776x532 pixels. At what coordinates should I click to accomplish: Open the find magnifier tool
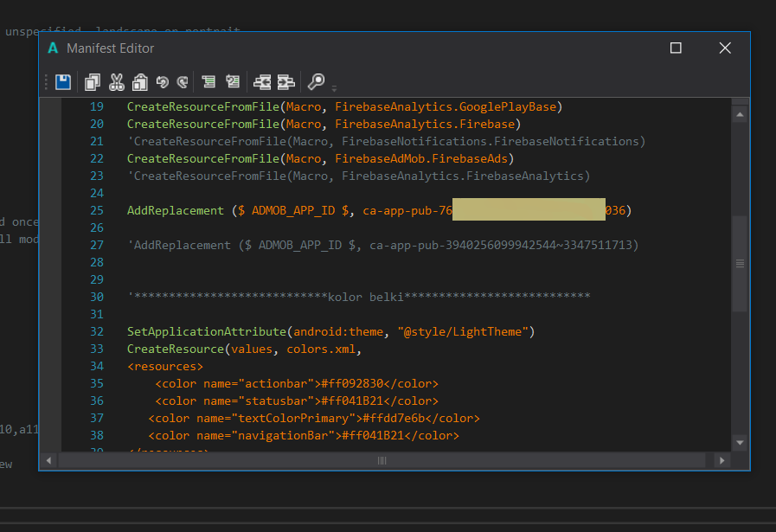click(x=316, y=81)
